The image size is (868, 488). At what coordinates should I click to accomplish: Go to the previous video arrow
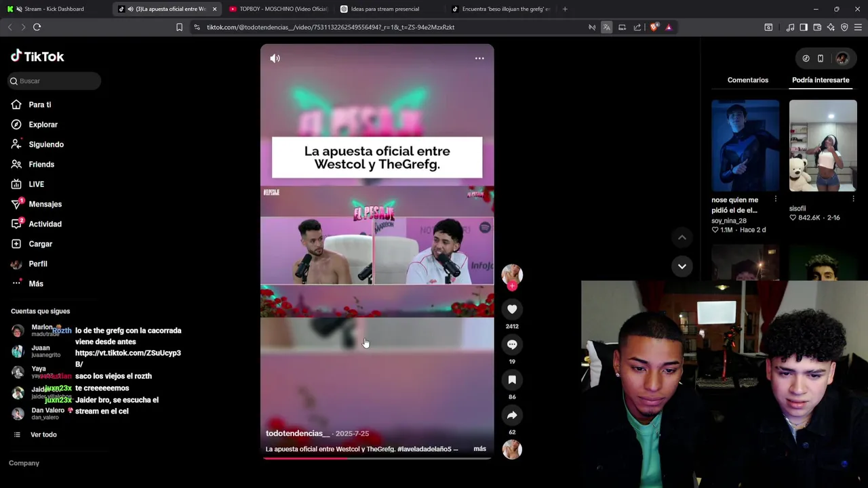(682, 237)
